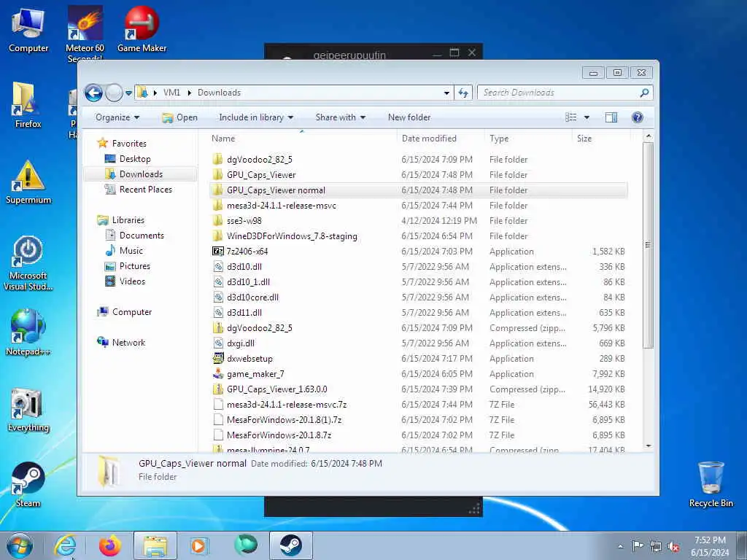Select the sse3-w98 folder
Viewport: 747px width, 560px height.
click(418, 220)
